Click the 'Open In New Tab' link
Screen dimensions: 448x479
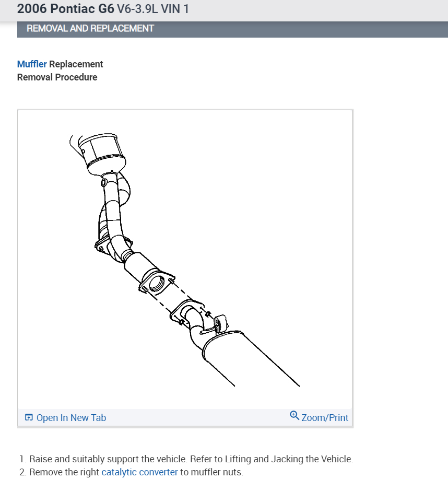tap(71, 417)
